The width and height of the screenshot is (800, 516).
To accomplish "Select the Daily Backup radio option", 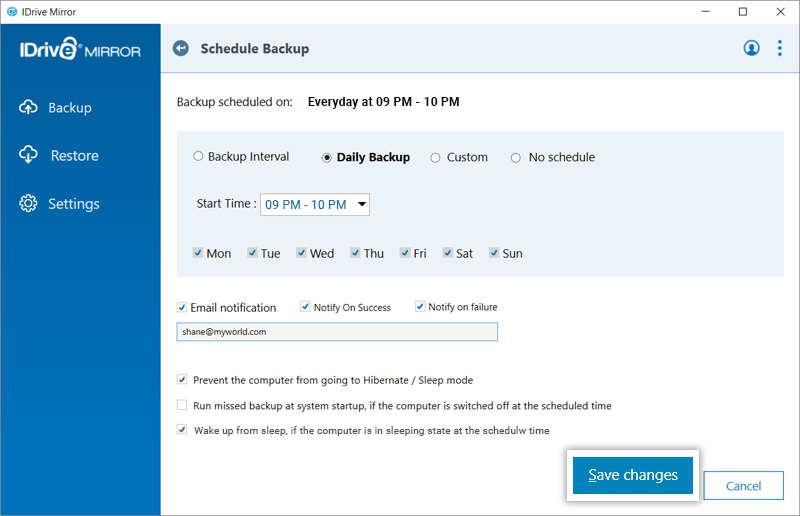I will click(x=327, y=158).
